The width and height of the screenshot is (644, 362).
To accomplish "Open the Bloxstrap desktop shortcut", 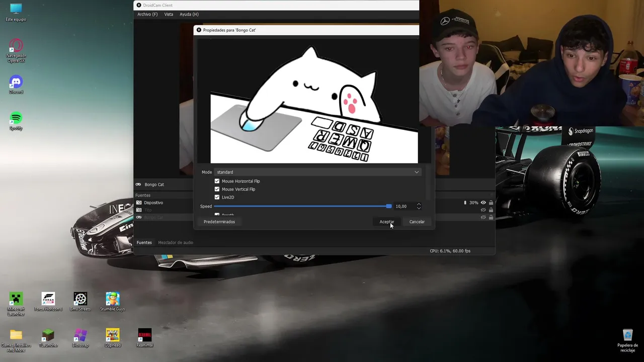I will [x=80, y=338].
